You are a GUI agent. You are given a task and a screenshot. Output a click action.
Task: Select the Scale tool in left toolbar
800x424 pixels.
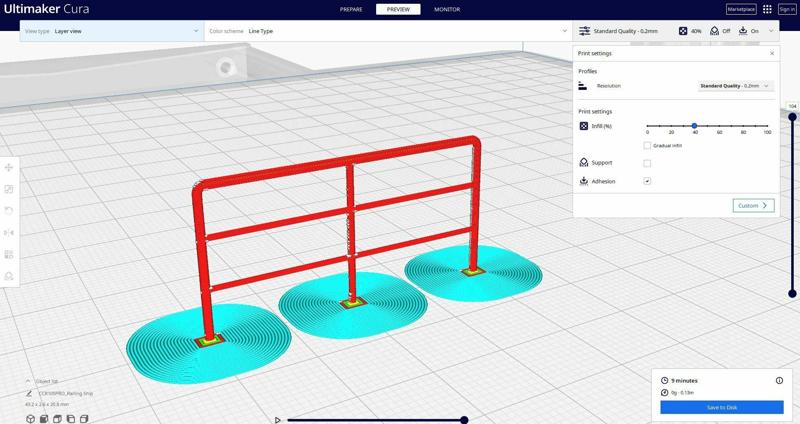(9, 189)
